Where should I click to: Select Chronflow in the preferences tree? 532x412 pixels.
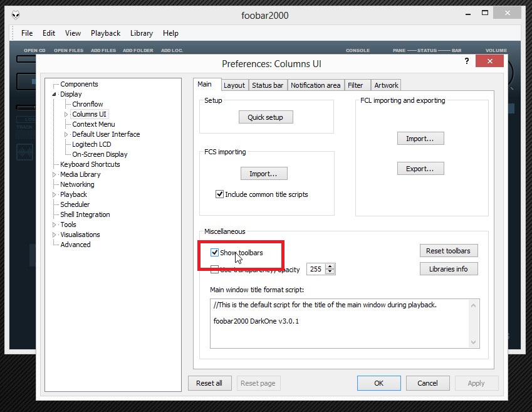click(88, 104)
